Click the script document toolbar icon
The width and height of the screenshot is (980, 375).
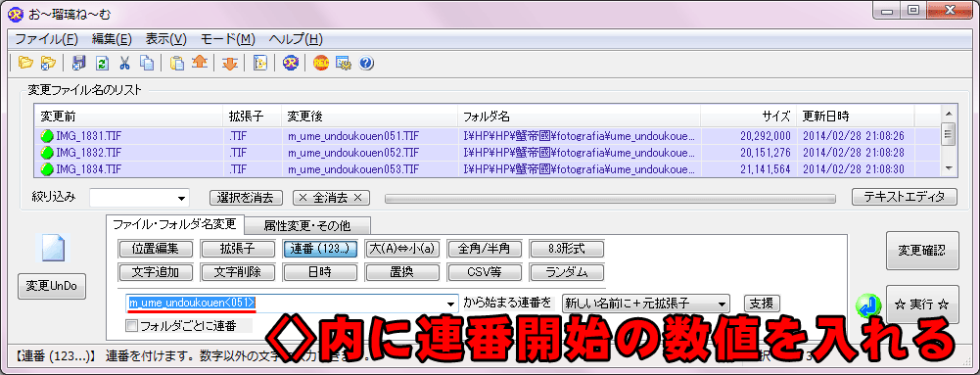(x=260, y=63)
